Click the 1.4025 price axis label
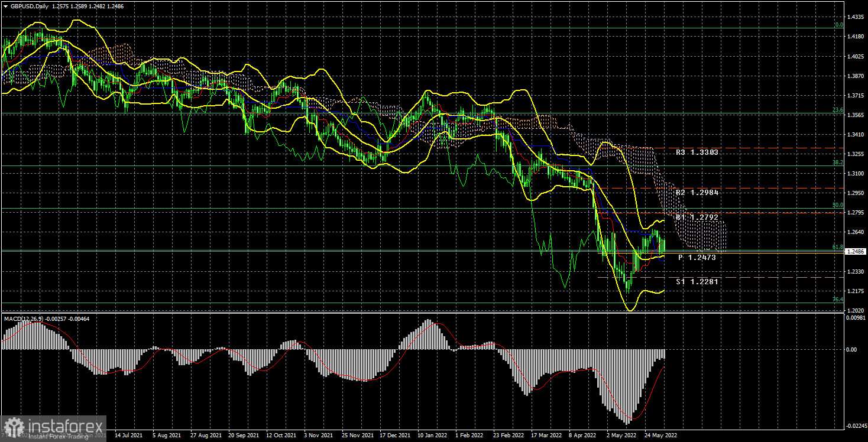Screen dimensions: 868x442 pos(856,57)
